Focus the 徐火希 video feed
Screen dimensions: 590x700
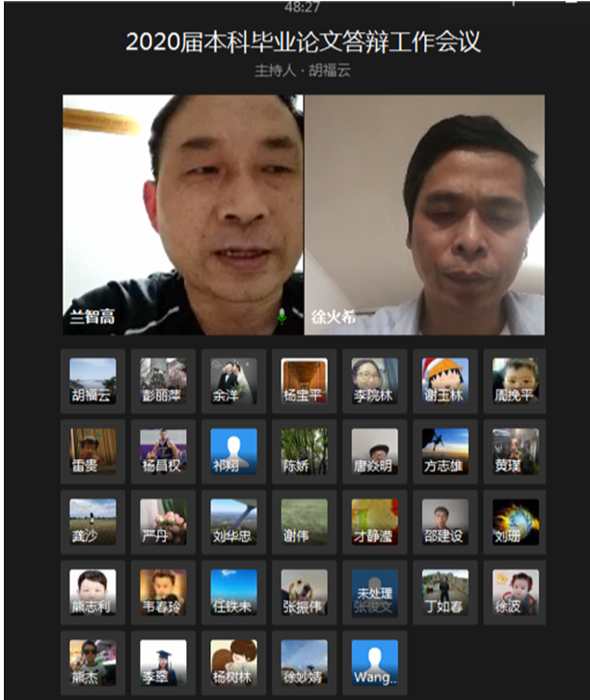point(424,214)
